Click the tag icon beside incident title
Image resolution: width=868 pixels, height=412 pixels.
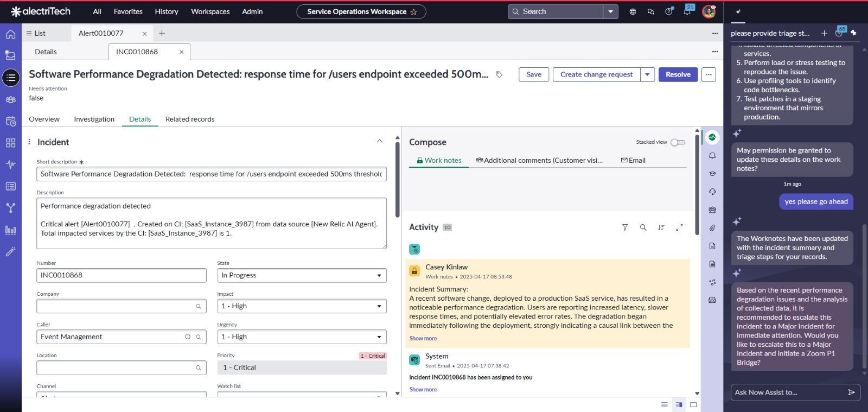[499, 74]
